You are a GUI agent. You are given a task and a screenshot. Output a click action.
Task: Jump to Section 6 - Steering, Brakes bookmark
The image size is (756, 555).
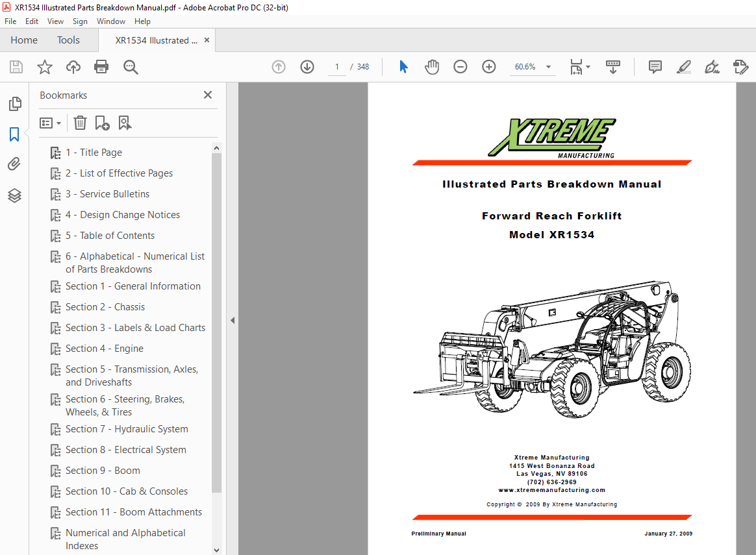[x=125, y=405]
